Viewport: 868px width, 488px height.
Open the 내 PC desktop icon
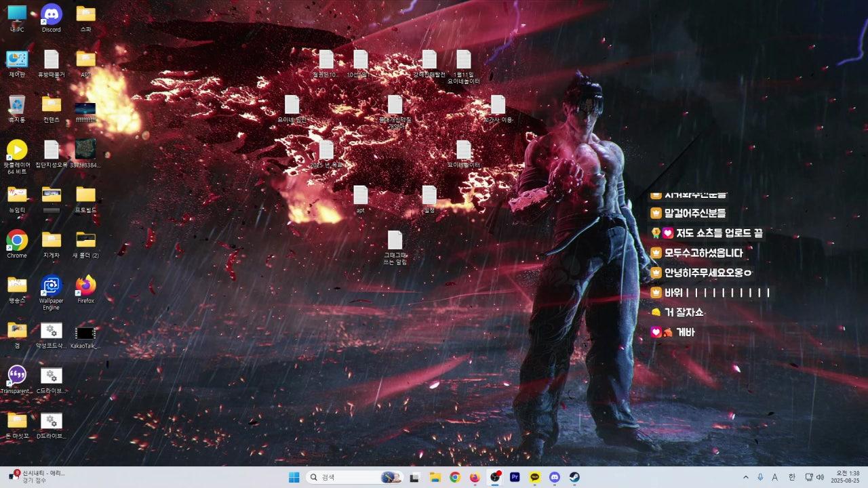17,18
